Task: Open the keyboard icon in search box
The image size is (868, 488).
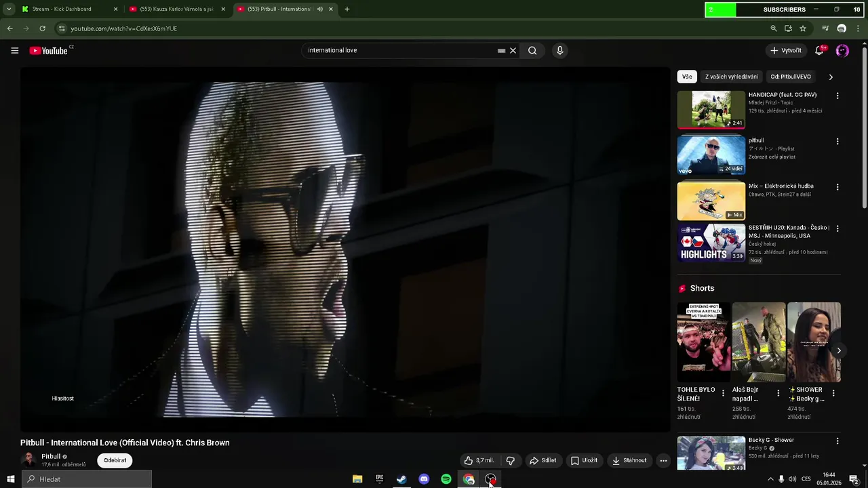Action: [x=501, y=50]
